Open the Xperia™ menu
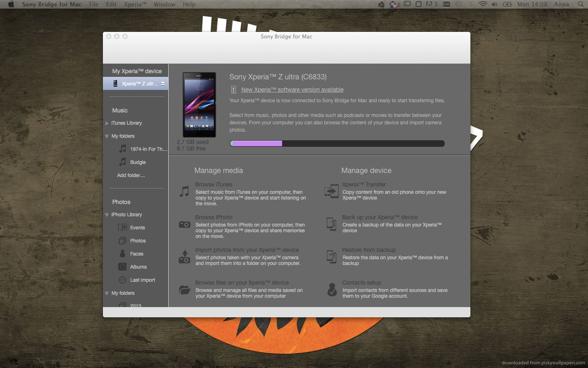Image resolution: width=588 pixels, height=368 pixels. pos(135,4)
